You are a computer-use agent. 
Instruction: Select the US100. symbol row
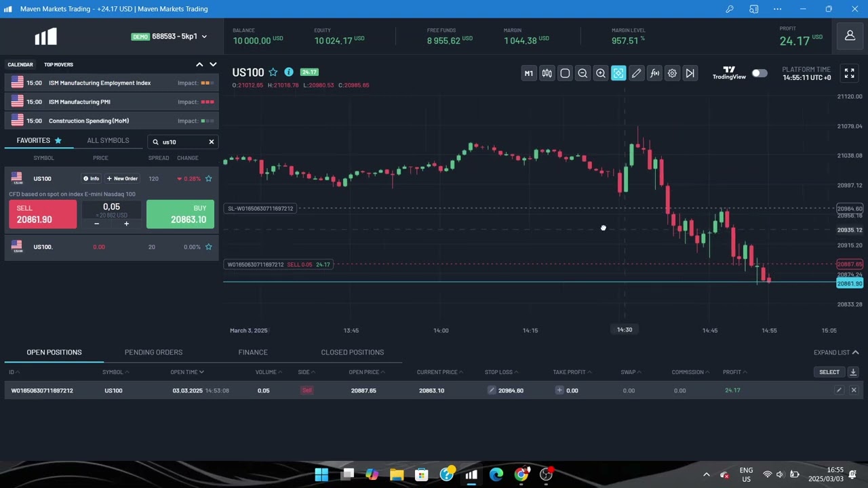tap(111, 247)
